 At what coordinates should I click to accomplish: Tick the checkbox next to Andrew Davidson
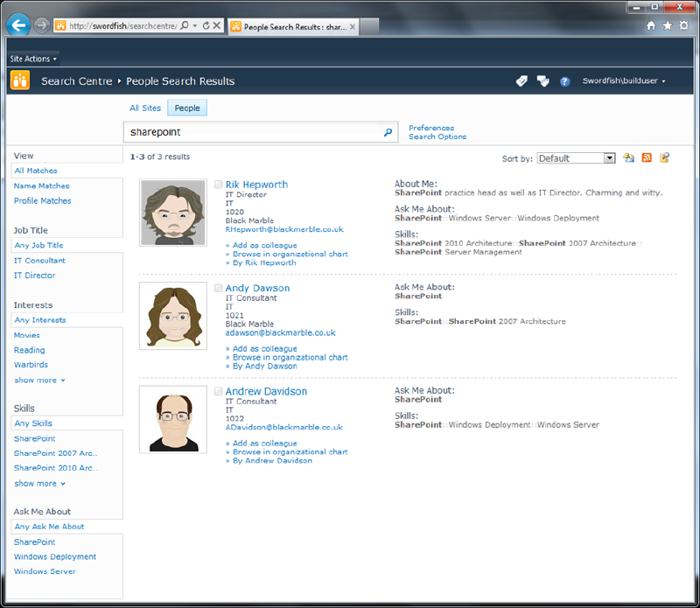pos(218,392)
